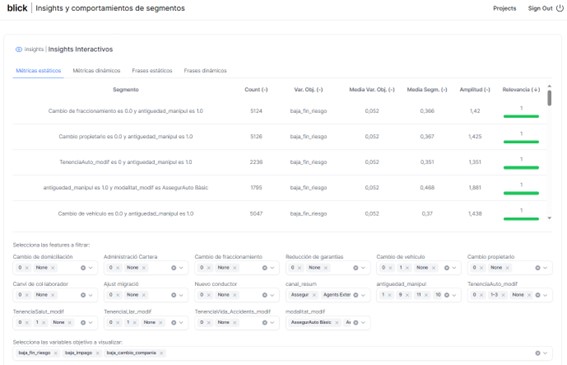Clear all selected objective variables
This screenshot has height=365, width=567.
538,353
